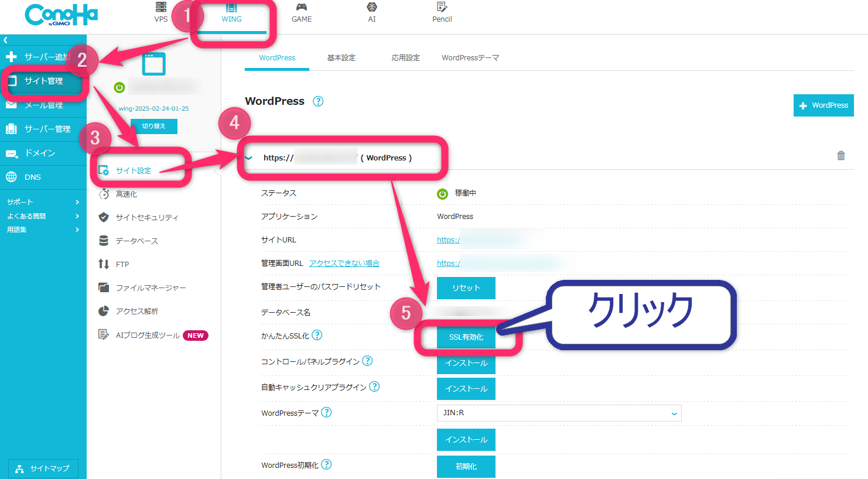Open the GAME service tab
Image resolution: width=868 pixels, height=479 pixels.
(x=302, y=13)
